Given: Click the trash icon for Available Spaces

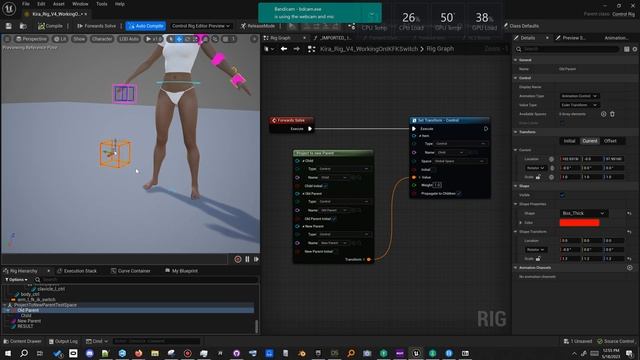Looking at the screenshot, I should click(x=612, y=114).
